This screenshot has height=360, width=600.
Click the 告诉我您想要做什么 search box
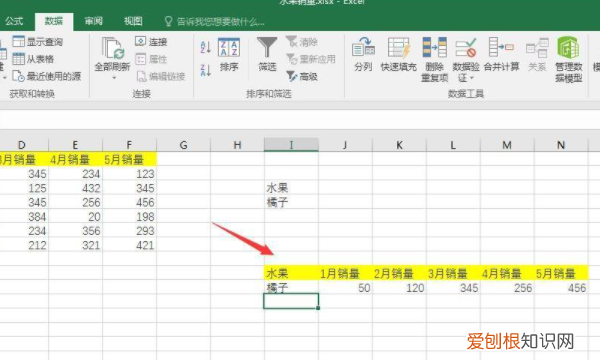click(x=214, y=21)
